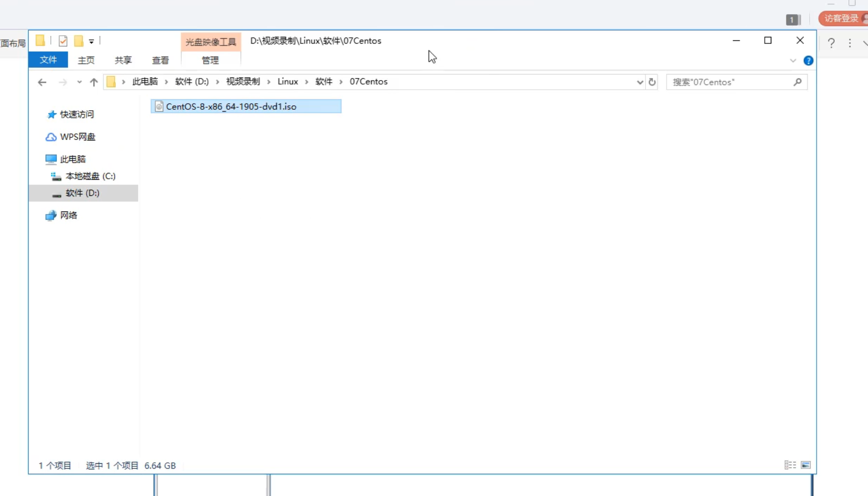The height and width of the screenshot is (496, 868).
Task: Click 软件 breadcrumb after Linux
Action: (324, 82)
